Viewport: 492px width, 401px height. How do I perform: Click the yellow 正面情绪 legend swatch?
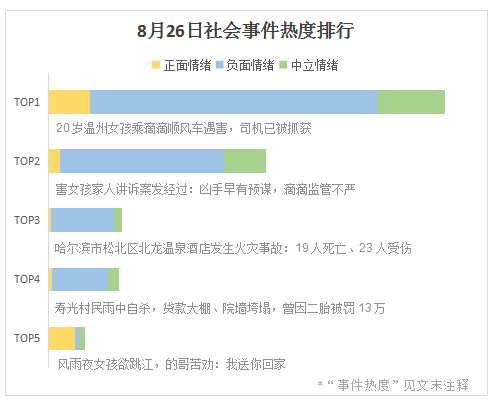(x=156, y=65)
